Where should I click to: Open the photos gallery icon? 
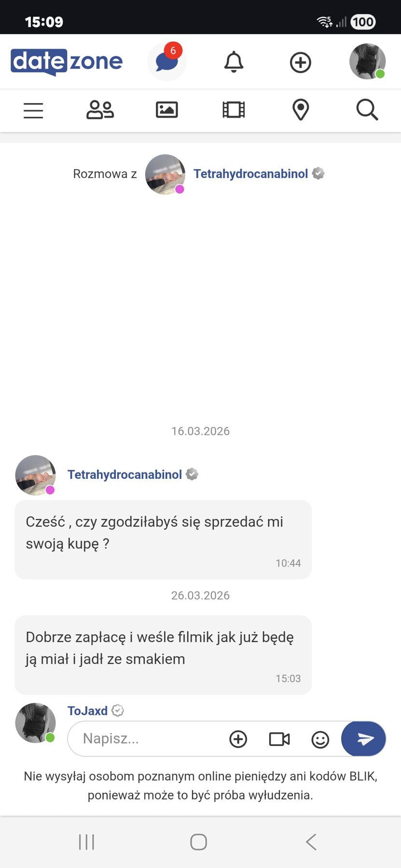click(x=167, y=110)
